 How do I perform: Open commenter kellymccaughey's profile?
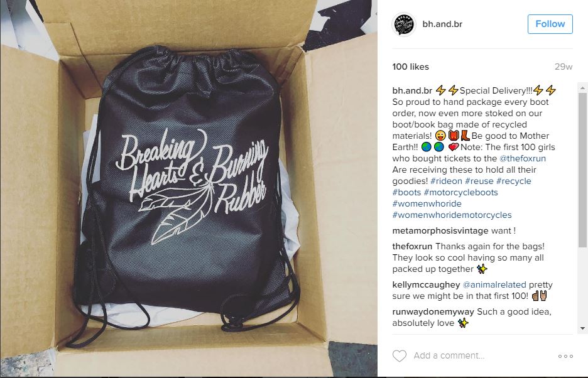click(426, 284)
